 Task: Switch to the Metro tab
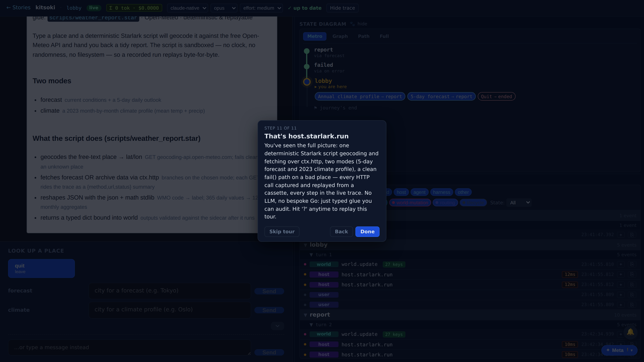(315, 36)
